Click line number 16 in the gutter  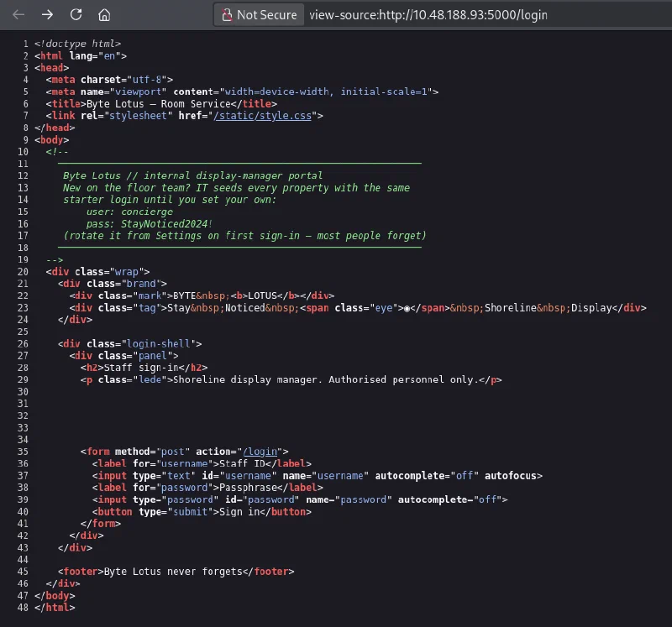click(23, 224)
